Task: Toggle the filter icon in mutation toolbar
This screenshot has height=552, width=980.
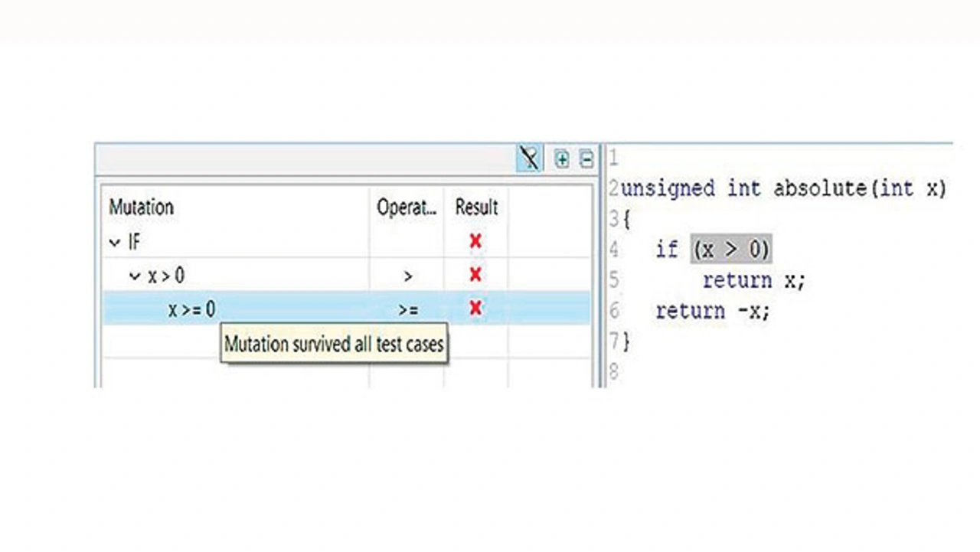Action: click(529, 159)
